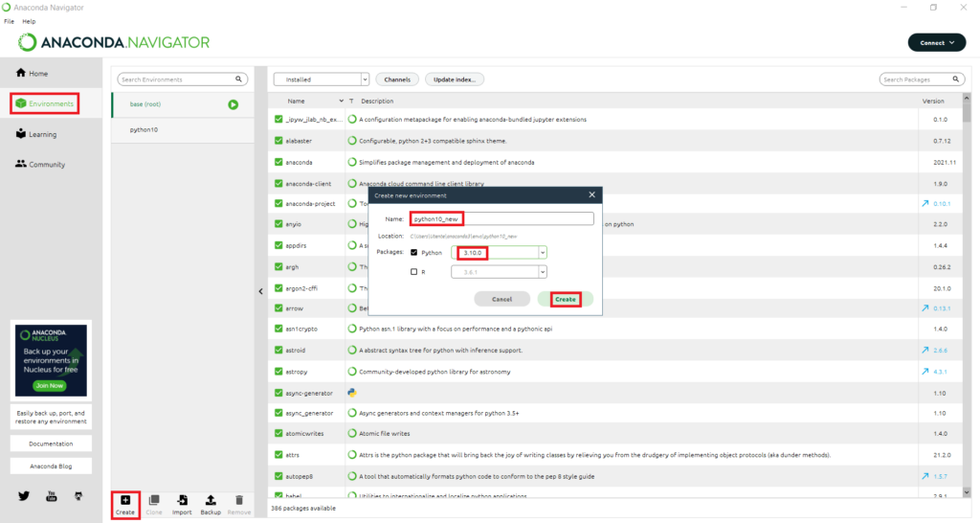Open the Python version 3.10.0 dropdown
The image size is (980, 523).
543,253
